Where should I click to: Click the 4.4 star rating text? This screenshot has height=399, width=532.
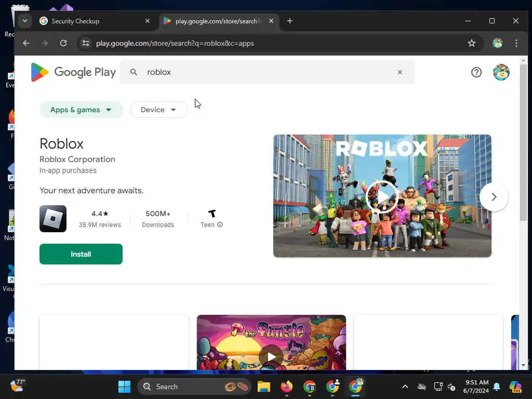coord(100,214)
